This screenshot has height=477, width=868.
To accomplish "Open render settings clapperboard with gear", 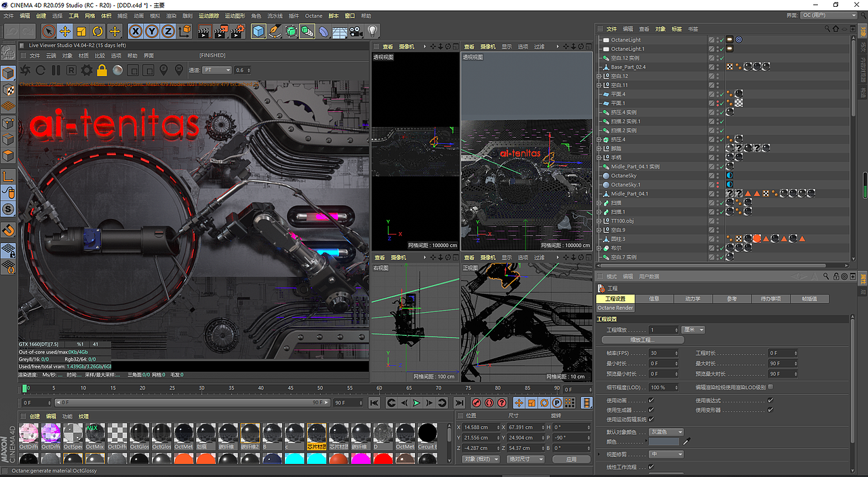I will (237, 31).
